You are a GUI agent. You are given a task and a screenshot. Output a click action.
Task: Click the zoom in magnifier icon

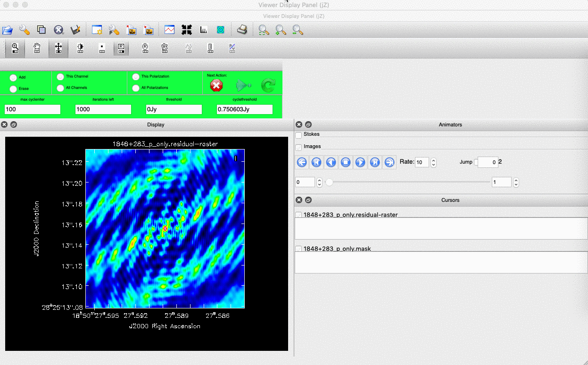pyautogui.click(x=281, y=30)
